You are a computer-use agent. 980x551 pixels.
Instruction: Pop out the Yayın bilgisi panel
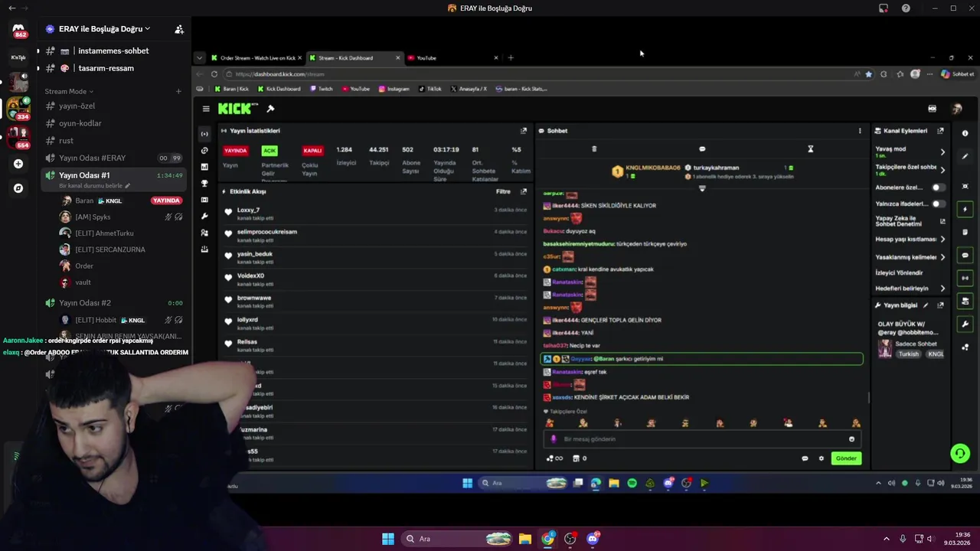[x=940, y=305]
